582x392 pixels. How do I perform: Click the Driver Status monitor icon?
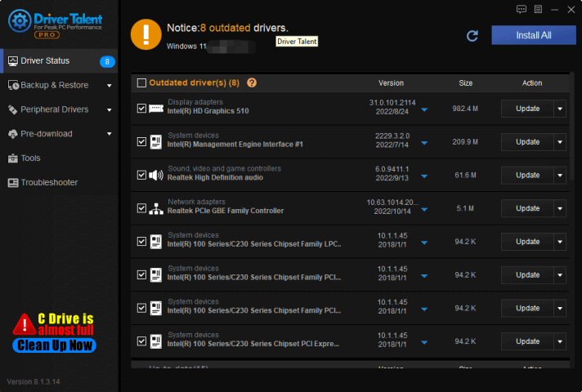pyautogui.click(x=13, y=61)
